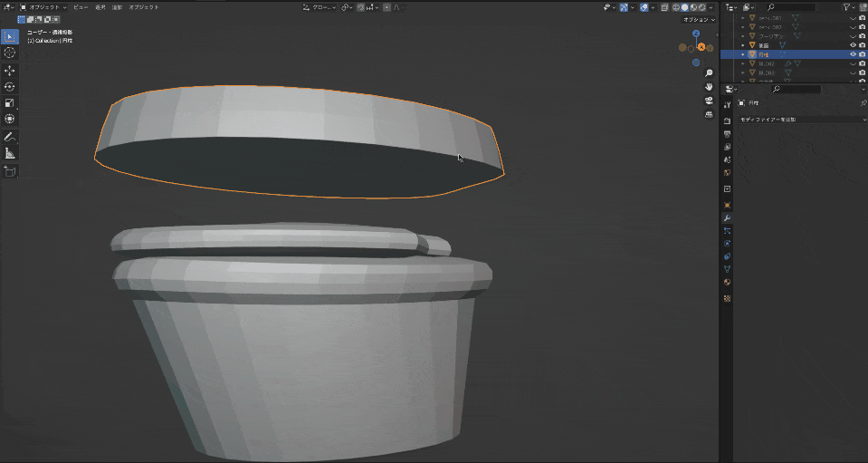Open the Texture properties tab
This screenshot has width=868, height=463.
[727, 298]
